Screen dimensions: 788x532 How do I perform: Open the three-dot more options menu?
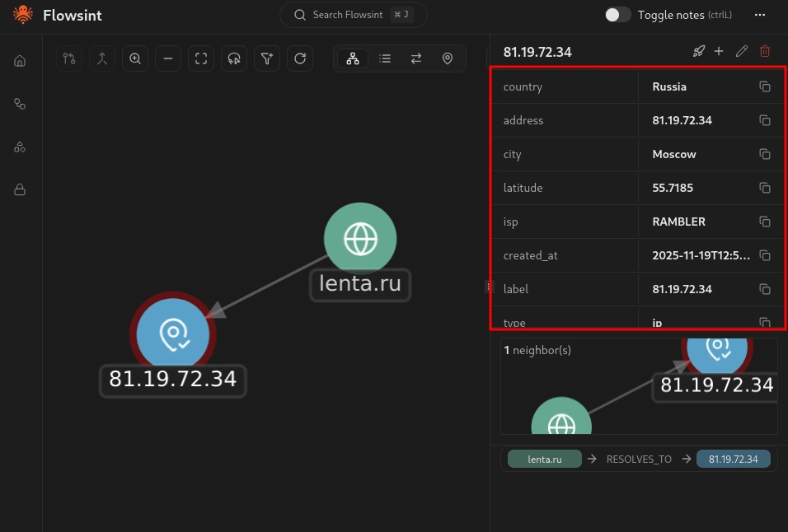click(759, 15)
